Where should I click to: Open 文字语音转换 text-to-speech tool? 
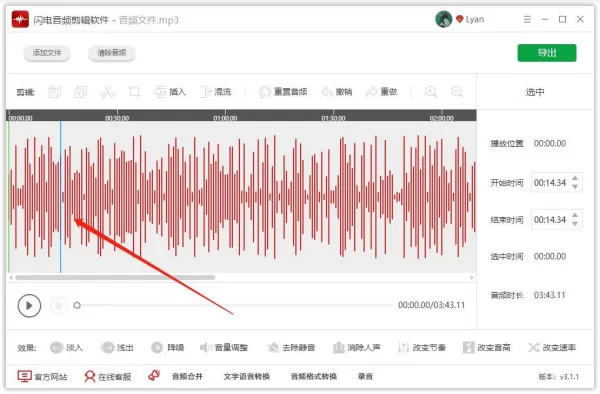point(247,376)
